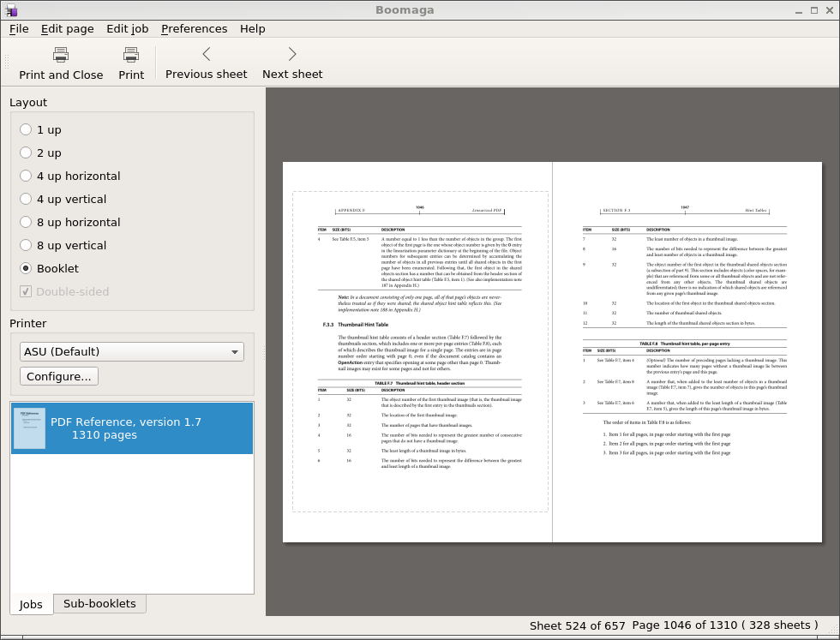Open the Edit page menu
This screenshot has width=840, height=640.
point(67,28)
